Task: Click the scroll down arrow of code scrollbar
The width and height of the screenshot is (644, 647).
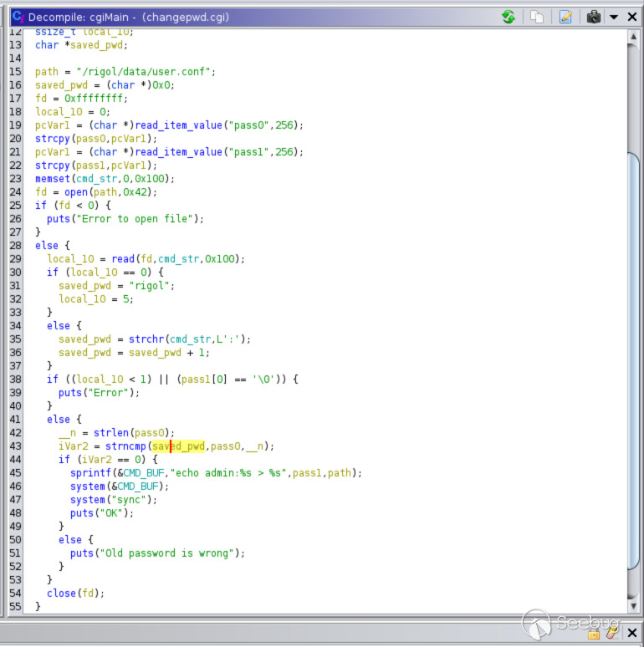Action: [x=633, y=606]
